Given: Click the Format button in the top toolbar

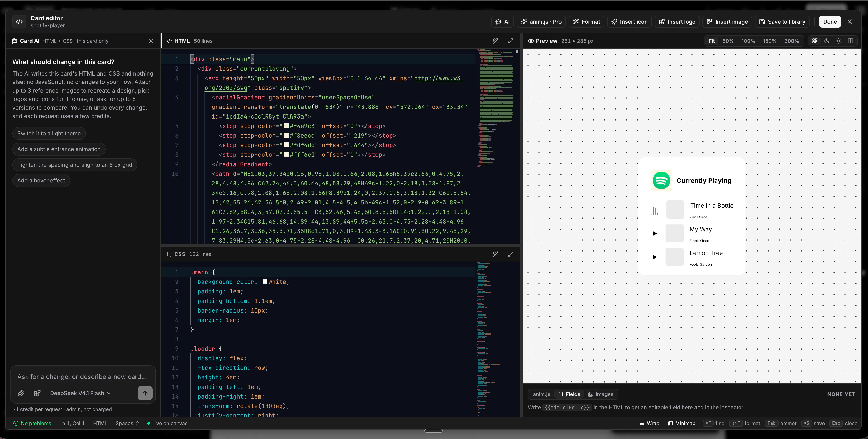Looking at the screenshot, I should (586, 22).
